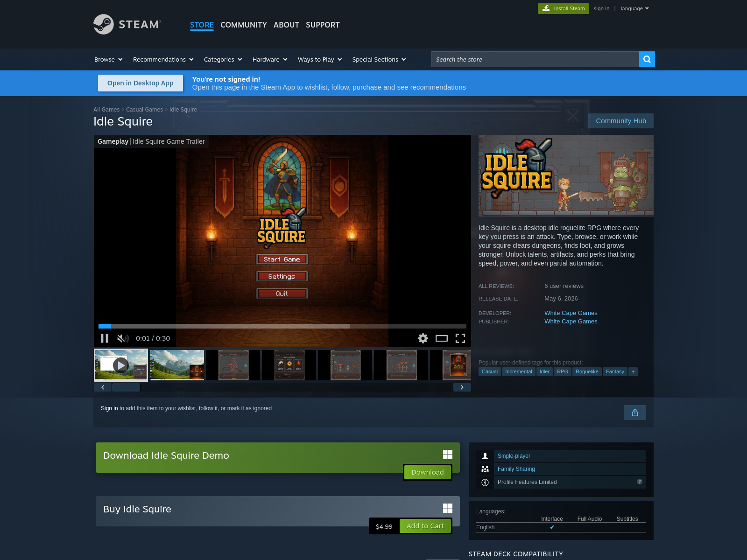Open White Cape Games developer link
Screen dimensions: 747x560
(571, 313)
